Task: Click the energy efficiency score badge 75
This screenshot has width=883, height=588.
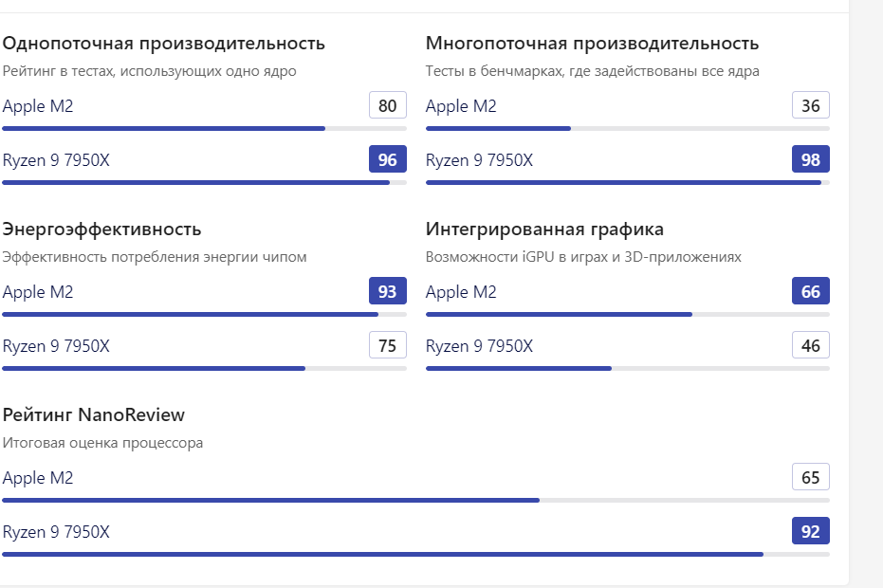Action: click(x=387, y=346)
